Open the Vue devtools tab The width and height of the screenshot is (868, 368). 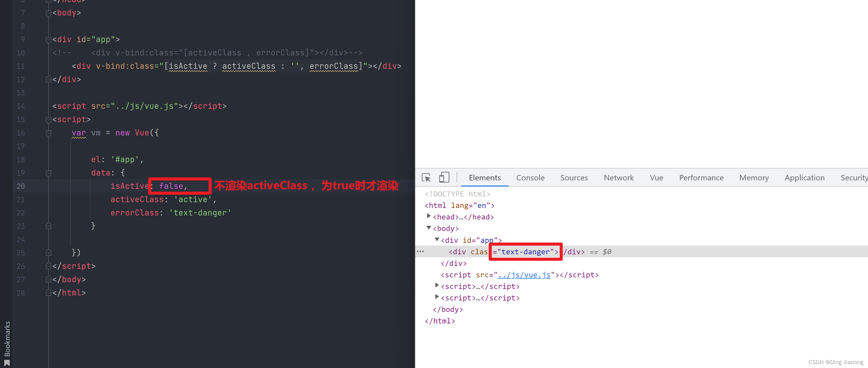point(656,178)
